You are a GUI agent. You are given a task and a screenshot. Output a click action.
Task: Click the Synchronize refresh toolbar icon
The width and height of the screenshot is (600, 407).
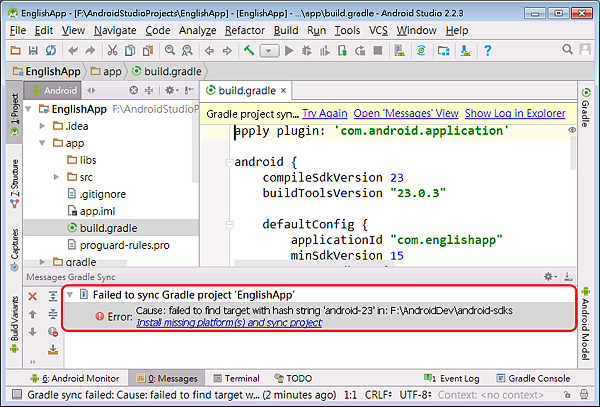pos(51,50)
